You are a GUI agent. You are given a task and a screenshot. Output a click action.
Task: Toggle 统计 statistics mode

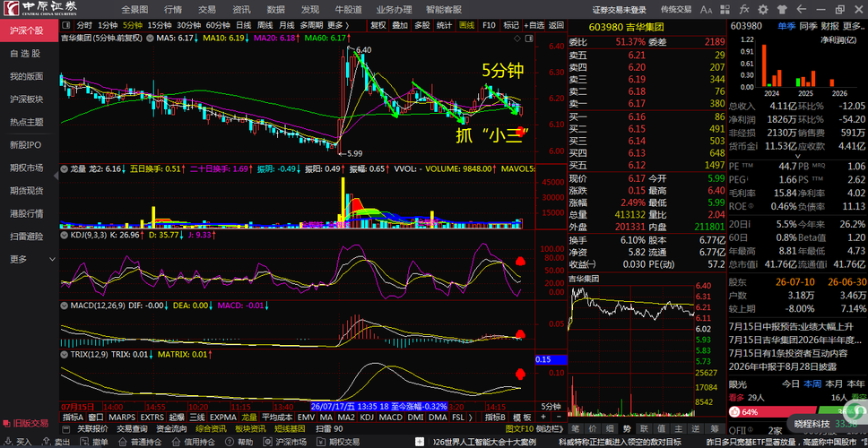444,25
